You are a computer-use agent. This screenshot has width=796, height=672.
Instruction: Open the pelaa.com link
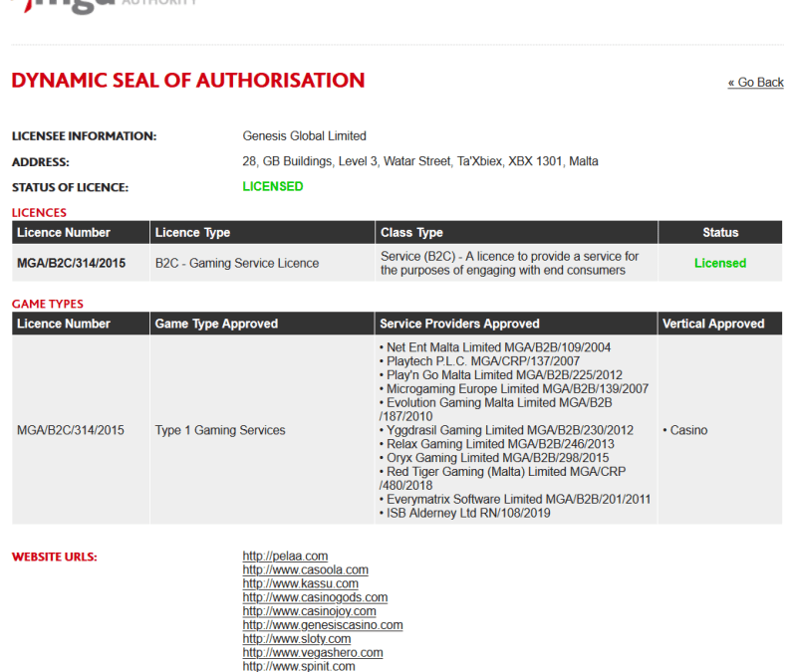pyautogui.click(x=285, y=556)
